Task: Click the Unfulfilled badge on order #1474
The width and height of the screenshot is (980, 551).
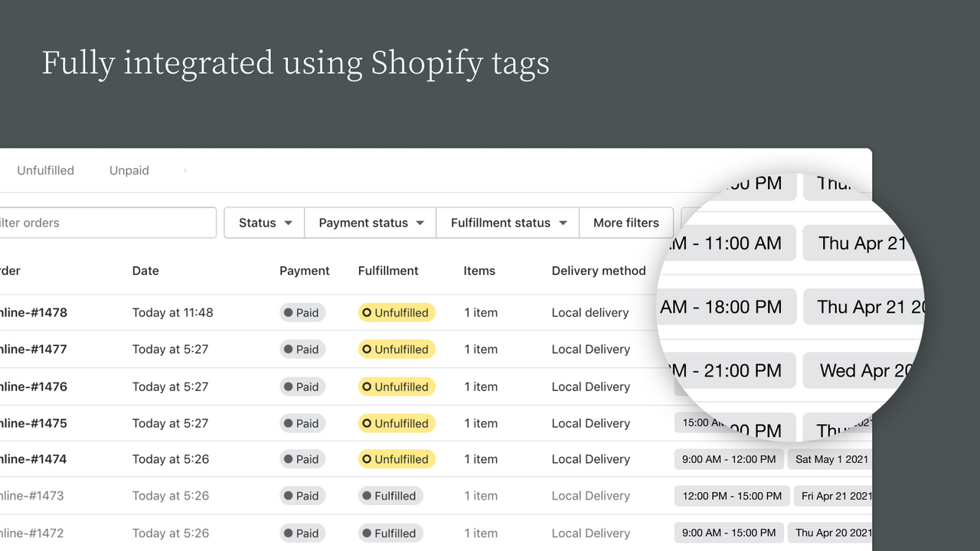Action: 396,459
